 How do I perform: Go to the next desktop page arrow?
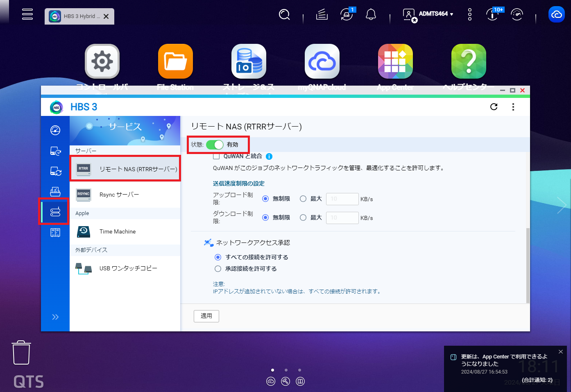(x=562, y=205)
